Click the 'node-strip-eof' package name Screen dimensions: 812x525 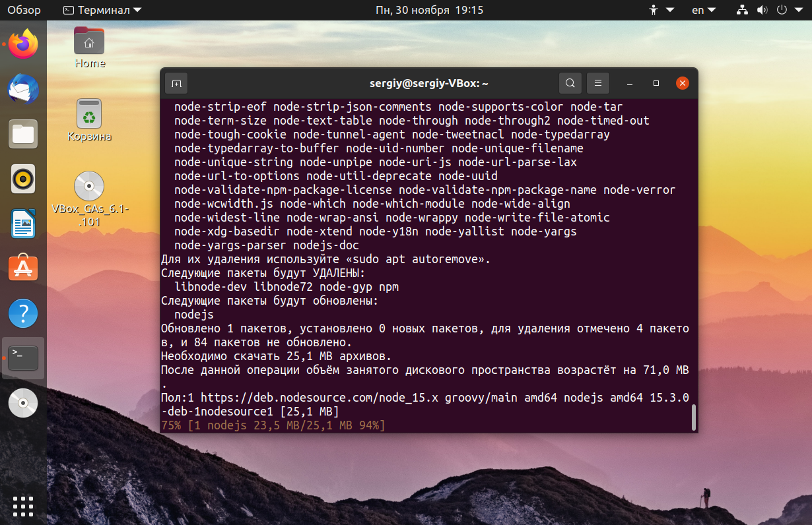pyautogui.click(x=220, y=106)
